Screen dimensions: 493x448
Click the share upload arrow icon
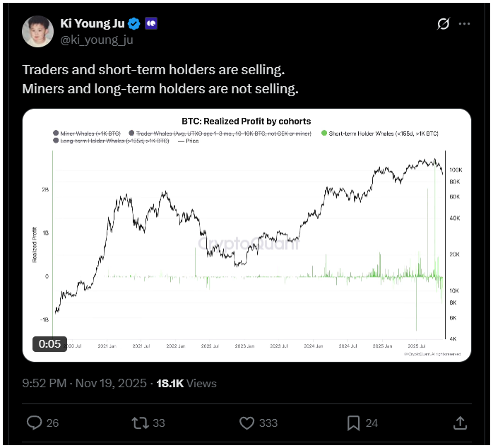point(459,423)
